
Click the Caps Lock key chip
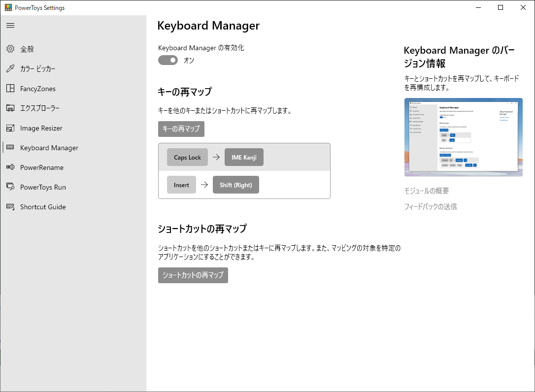point(187,157)
